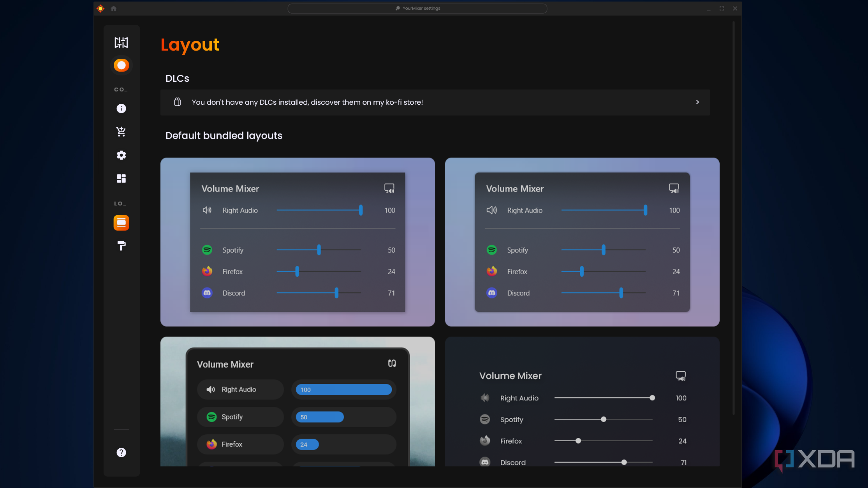Open the paint roller theme icon

(121, 246)
